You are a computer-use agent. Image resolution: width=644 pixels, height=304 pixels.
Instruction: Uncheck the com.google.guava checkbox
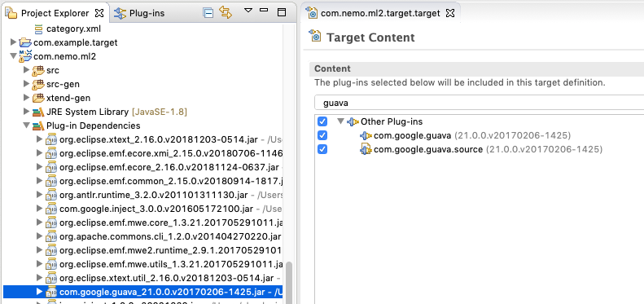tap(322, 135)
